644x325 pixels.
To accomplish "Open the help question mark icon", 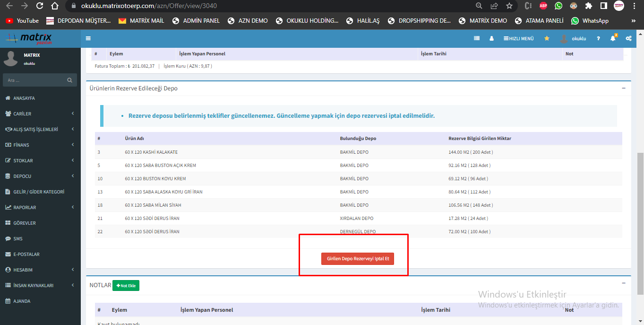I will point(598,38).
